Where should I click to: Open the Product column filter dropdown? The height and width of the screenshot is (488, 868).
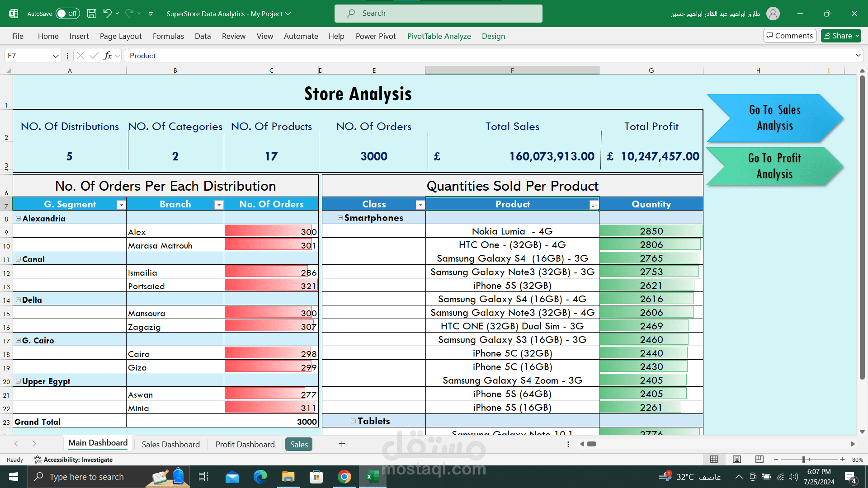pyautogui.click(x=594, y=205)
